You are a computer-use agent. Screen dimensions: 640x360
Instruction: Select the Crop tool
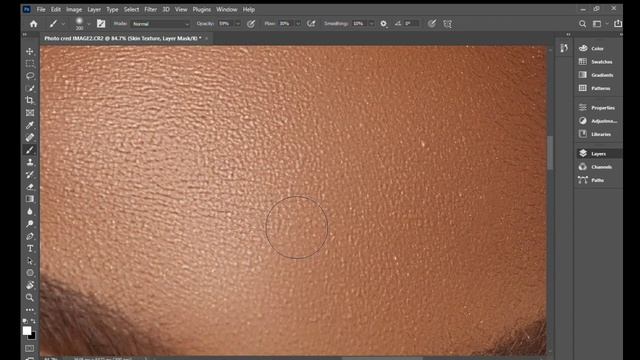click(x=30, y=100)
